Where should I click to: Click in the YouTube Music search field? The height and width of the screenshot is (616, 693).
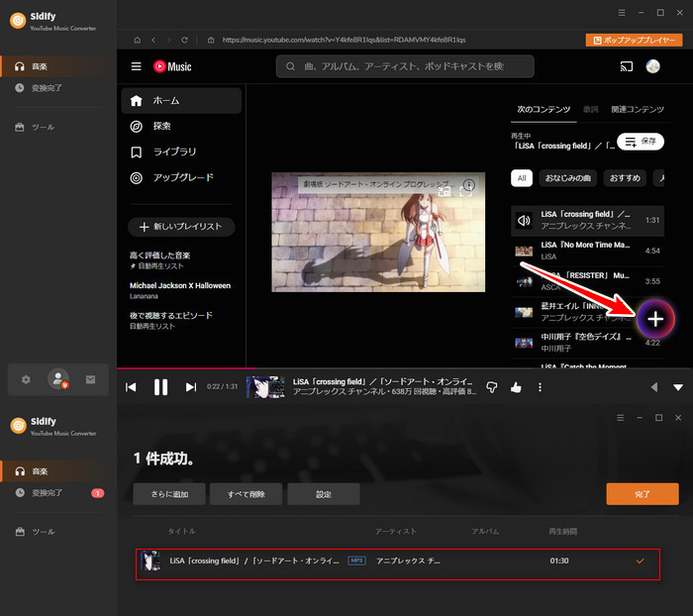[405, 66]
